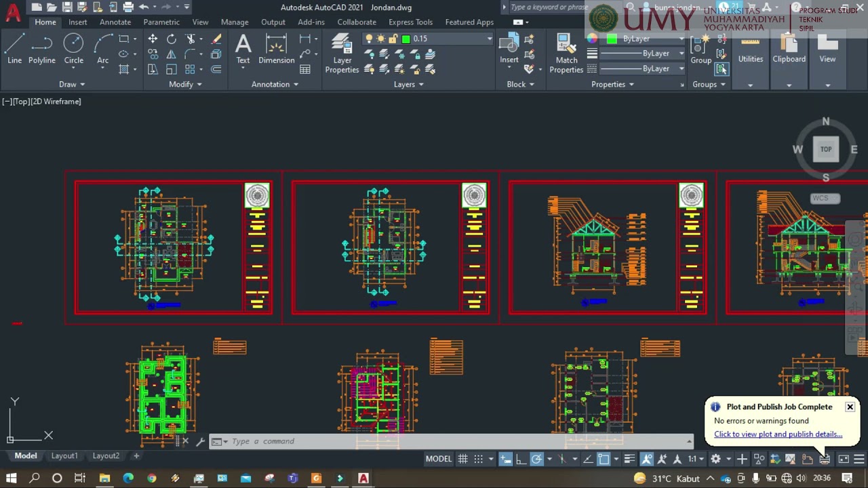
Task: Expand the Layers panel
Action: tap(409, 84)
